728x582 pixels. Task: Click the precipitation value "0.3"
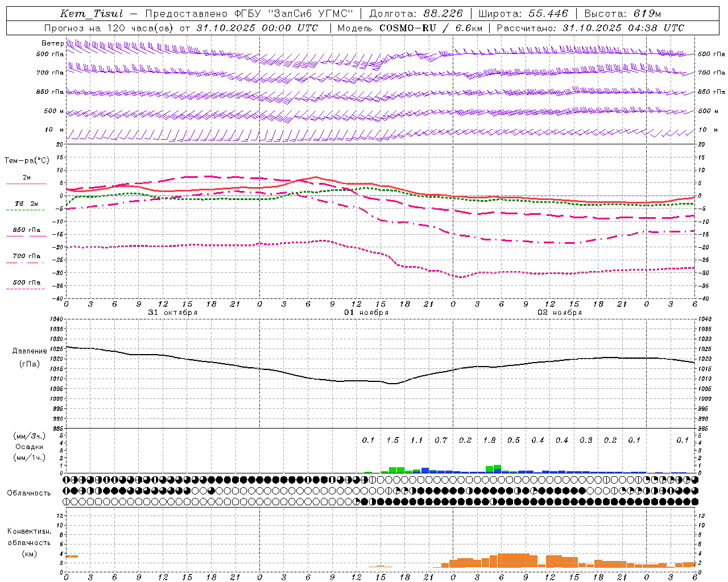pos(586,440)
